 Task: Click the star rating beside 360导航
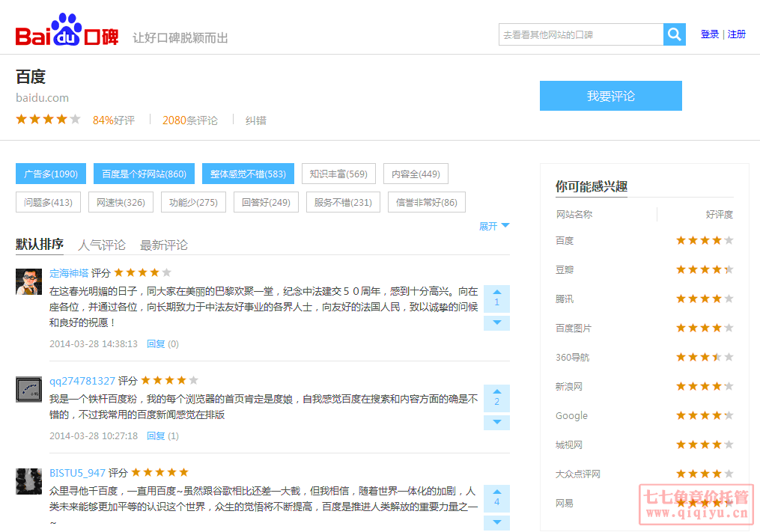[x=705, y=357]
